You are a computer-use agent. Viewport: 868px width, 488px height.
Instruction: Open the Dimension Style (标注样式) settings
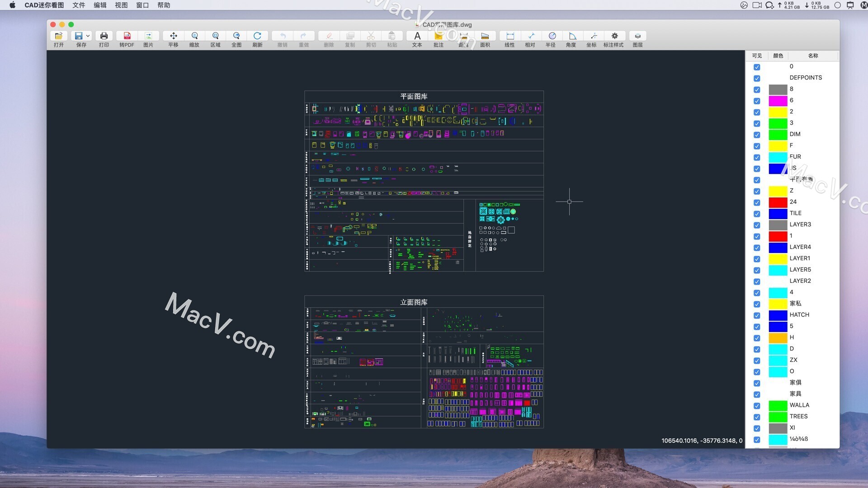(614, 36)
